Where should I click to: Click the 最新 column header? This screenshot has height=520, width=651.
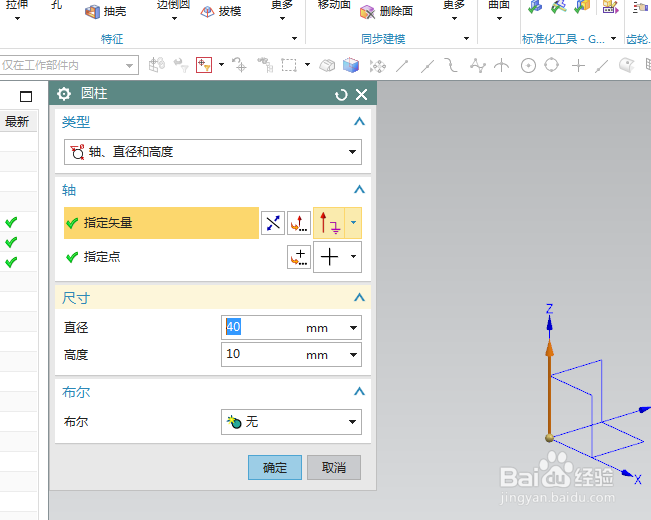coord(17,122)
